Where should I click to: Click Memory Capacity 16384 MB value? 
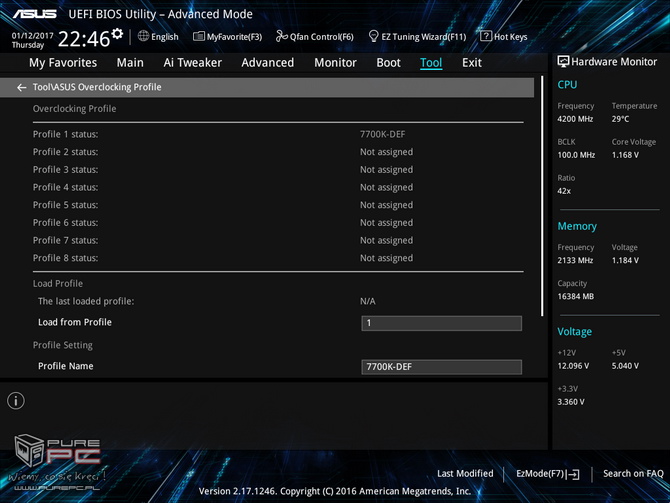click(576, 296)
